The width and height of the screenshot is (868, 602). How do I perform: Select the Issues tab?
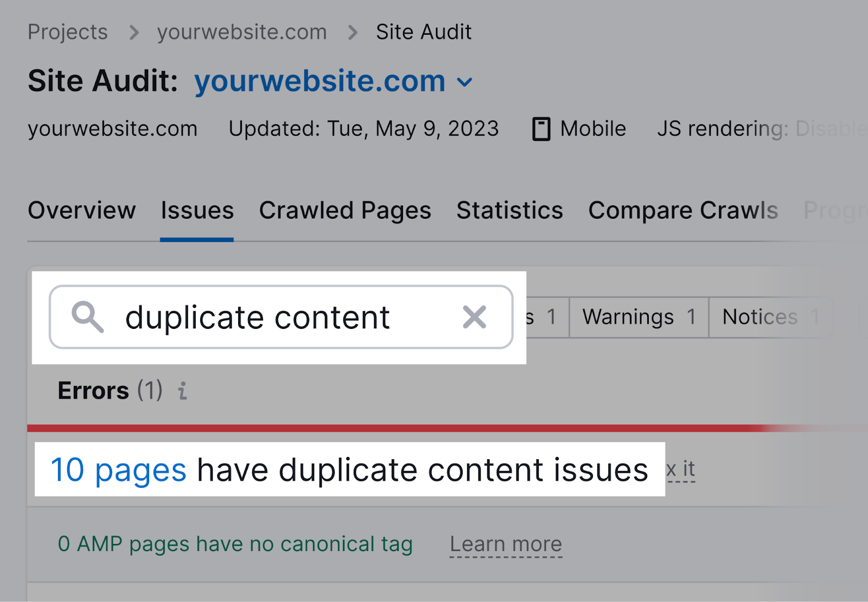tap(197, 211)
